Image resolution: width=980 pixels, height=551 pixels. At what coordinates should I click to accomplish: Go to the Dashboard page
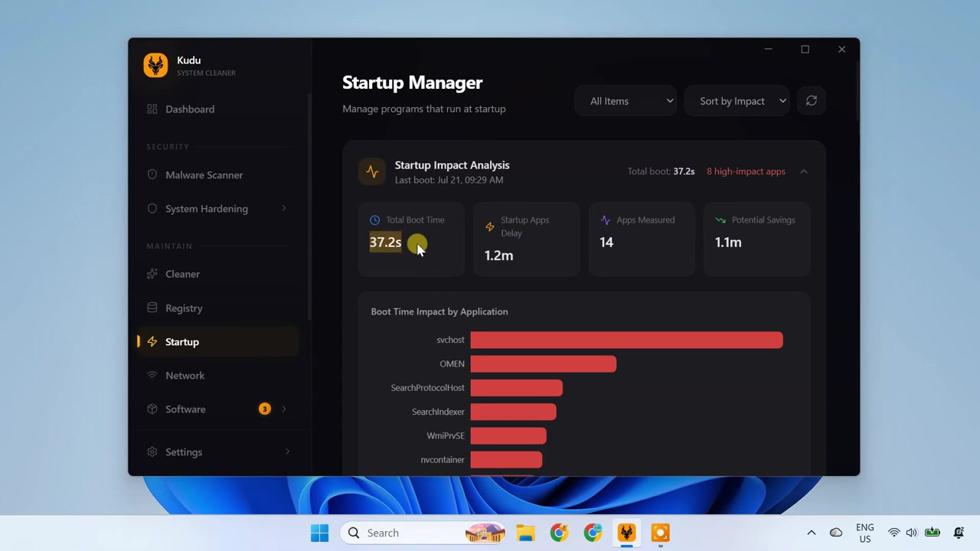click(x=218, y=109)
